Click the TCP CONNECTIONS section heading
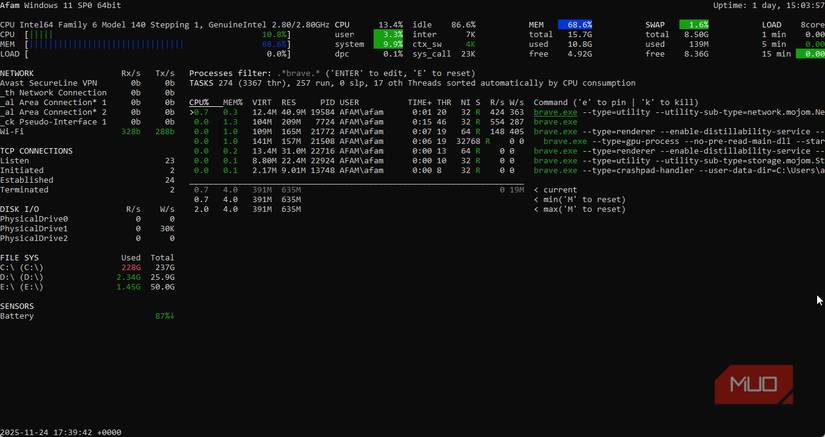 pos(36,151)
